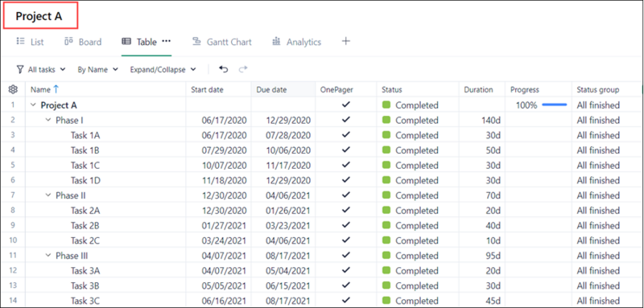
Task: Click green status square for Task 1A
Action: (x=386, y=135)
